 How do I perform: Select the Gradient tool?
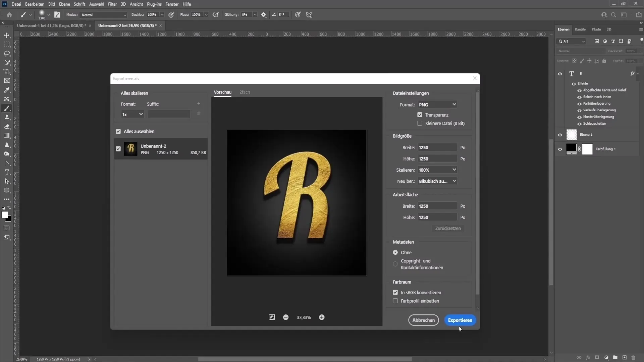(x=7, y=135)
